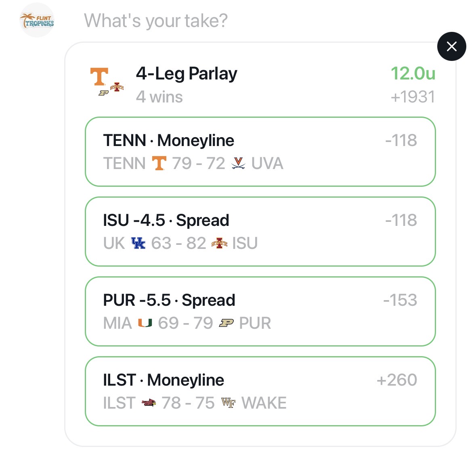
Task: Open the TENN Moneyline leg card
Action: [x=260, y=152]
